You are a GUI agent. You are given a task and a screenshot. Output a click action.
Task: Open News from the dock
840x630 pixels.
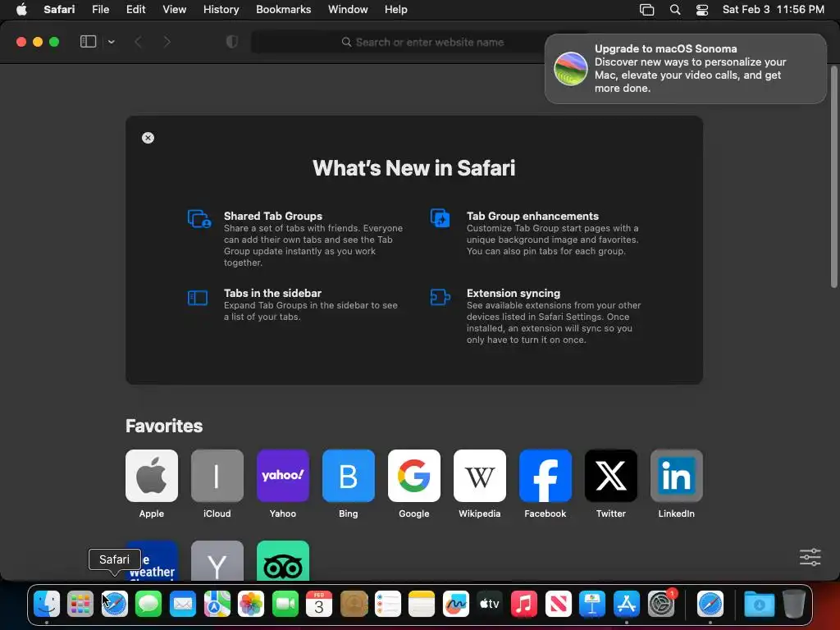point(558,605)
